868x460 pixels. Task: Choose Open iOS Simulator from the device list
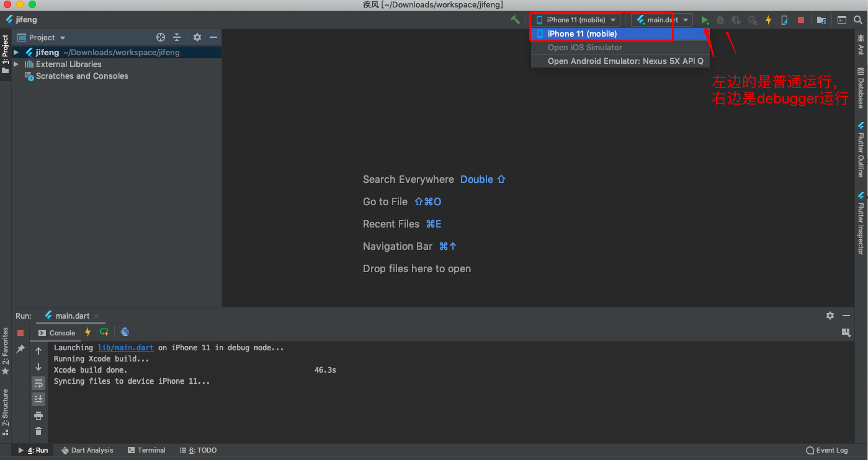(x=620, y=48)
